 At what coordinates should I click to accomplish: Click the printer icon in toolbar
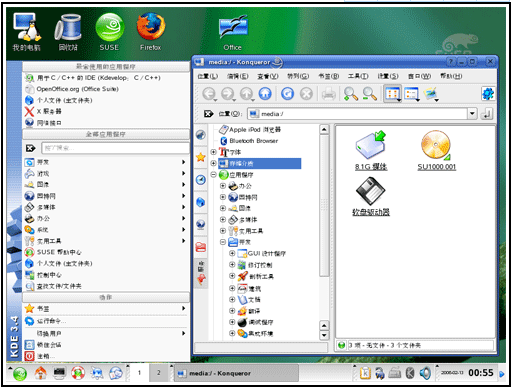click(328, 94)
